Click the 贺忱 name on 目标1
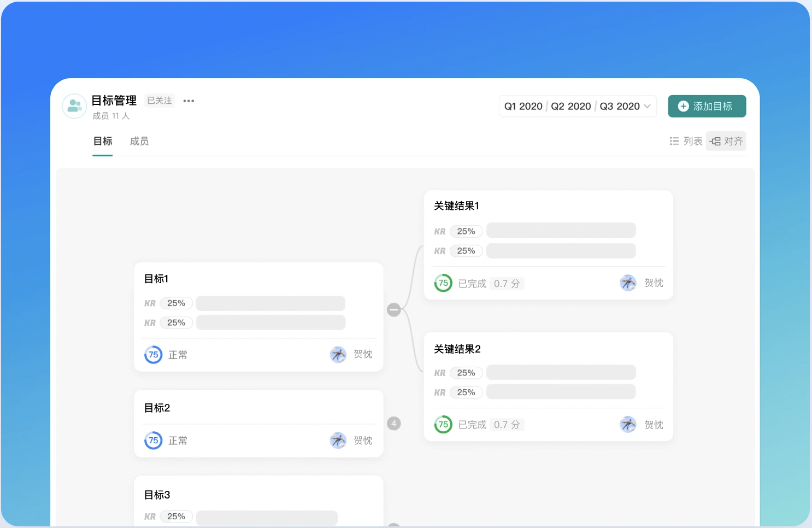The width and height of the screenshot is (812, 528). pyautogui.click(x=363, y=354)
